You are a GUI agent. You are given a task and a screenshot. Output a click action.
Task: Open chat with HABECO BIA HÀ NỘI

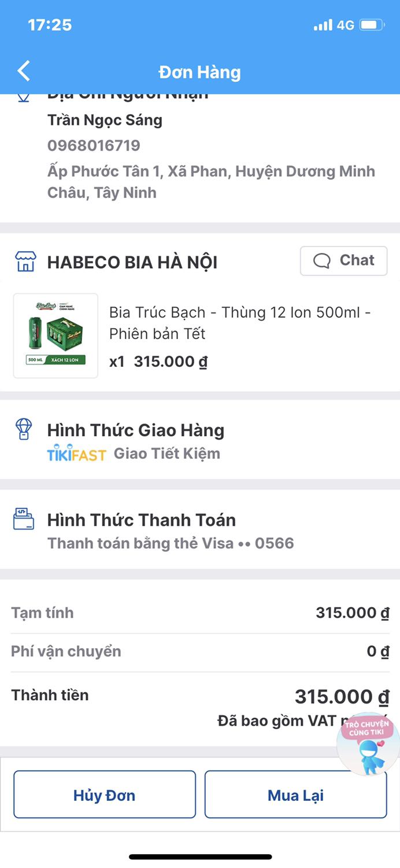click(344, 260)
